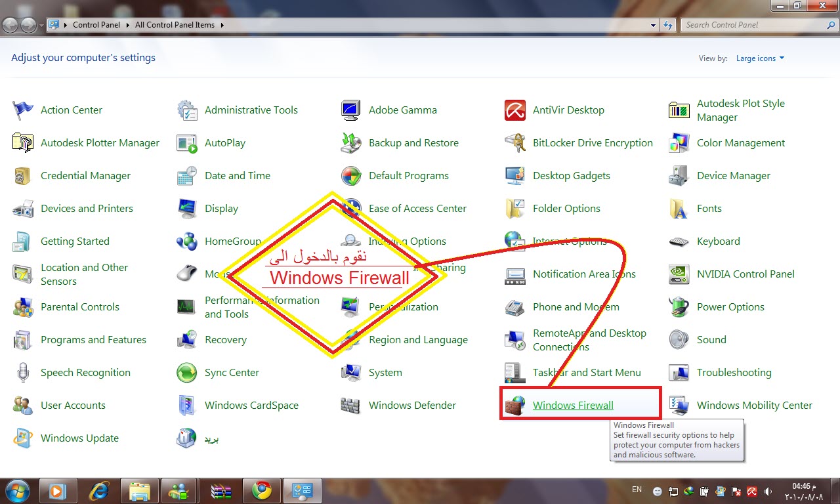The width and height of the screenshot is (840, 504).
Task: Launch Internet Explorer from the taskbar
Action: click(x=99, y=490)
